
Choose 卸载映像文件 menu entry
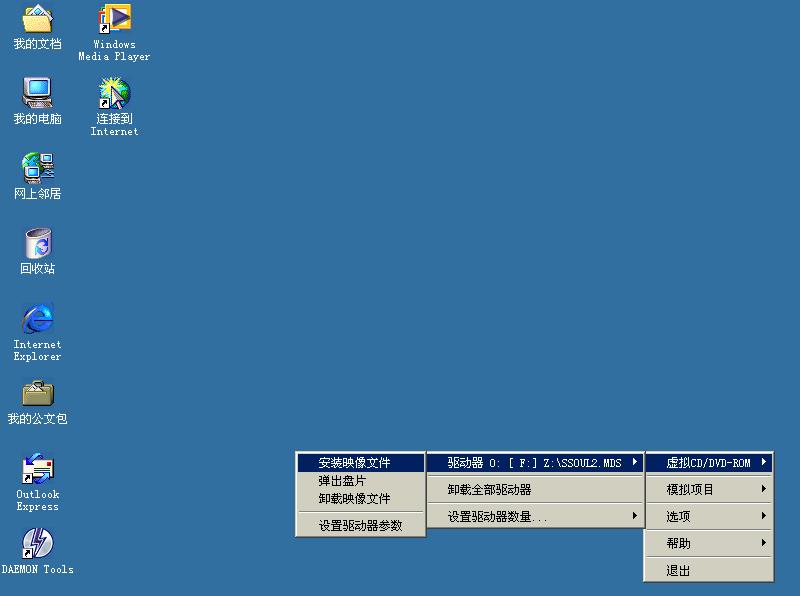click(360, 499)
